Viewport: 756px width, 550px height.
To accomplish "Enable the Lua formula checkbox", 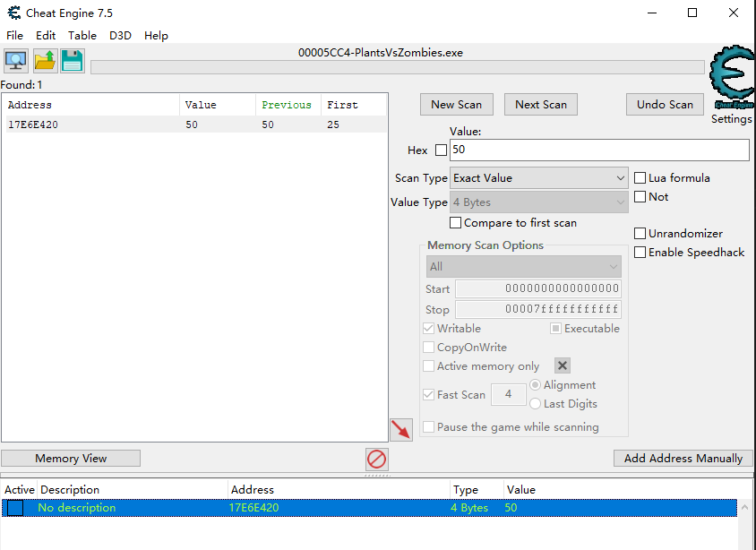I will tap(640, 178).
